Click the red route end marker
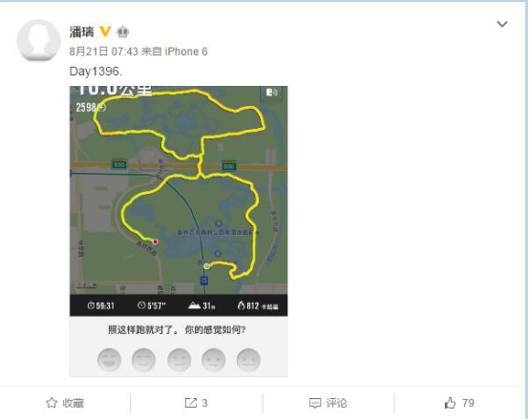This screenshot has height=420, width=529. coord(156,241)
